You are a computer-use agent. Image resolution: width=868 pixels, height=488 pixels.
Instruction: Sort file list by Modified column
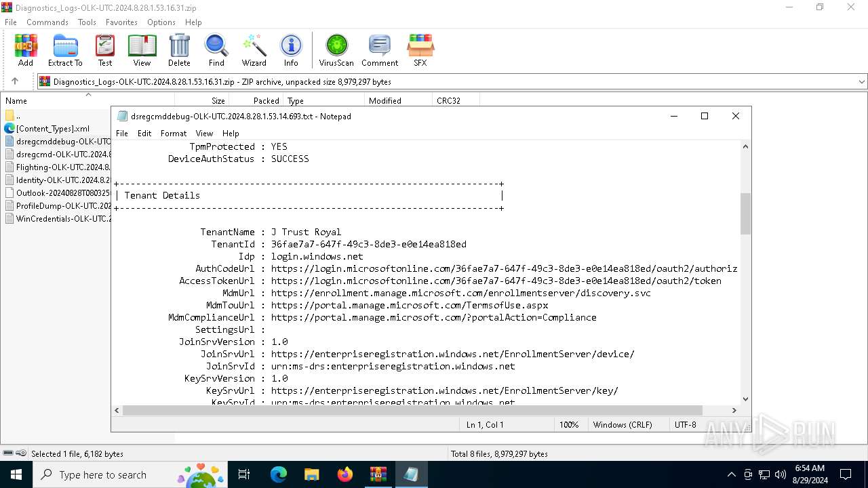coord(398,100)
